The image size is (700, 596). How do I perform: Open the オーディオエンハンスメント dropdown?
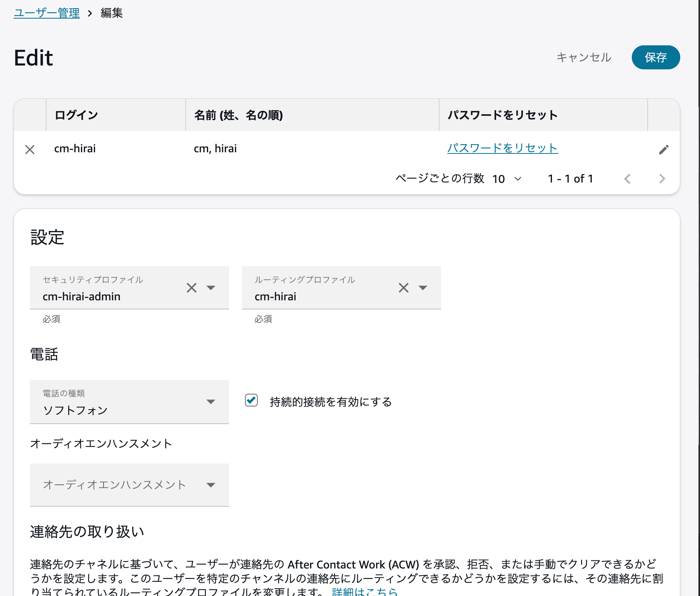tap(211, 485)
